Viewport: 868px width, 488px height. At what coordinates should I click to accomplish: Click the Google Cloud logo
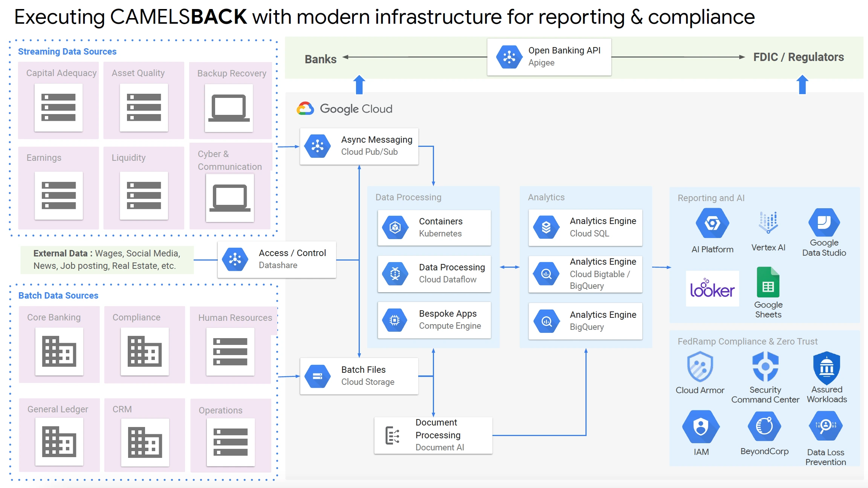[x=344, y=109]
